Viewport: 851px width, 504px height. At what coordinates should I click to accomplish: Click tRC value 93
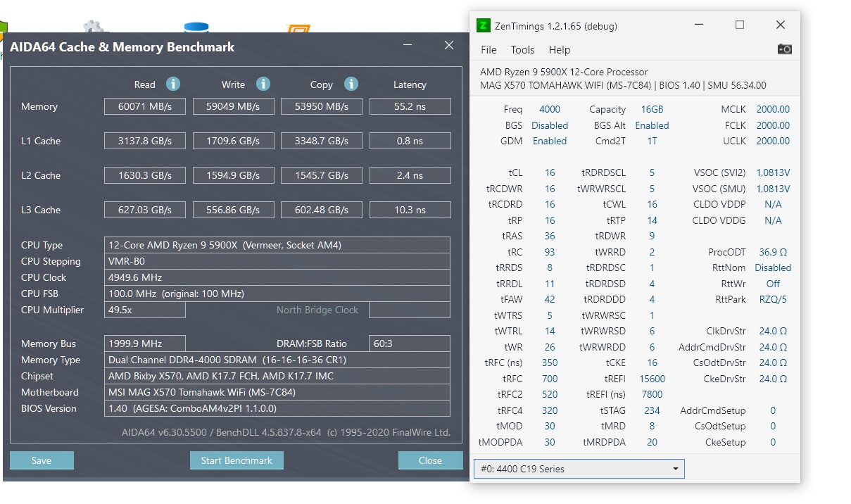click(x=550, y=252)
